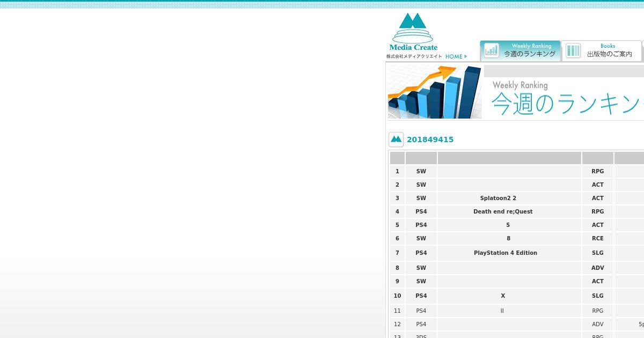Select the Splatoon2 2 title cell
This screenshot has width=644, height=338.
509,198
